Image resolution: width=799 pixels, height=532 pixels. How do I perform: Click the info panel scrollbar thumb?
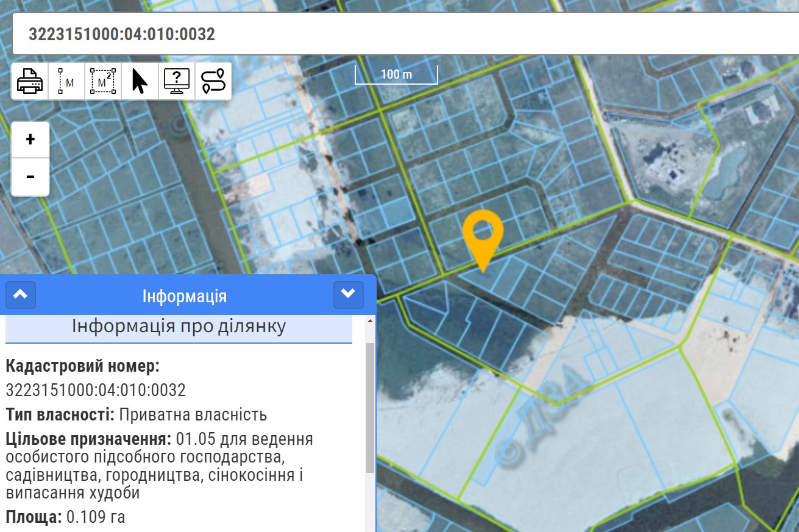tap(370, 407)
